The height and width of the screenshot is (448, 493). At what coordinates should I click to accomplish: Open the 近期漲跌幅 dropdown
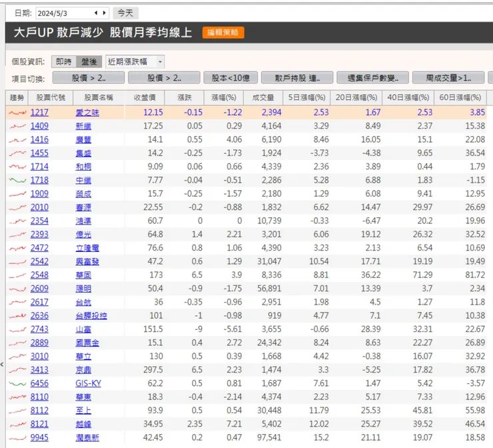[135, 61]
